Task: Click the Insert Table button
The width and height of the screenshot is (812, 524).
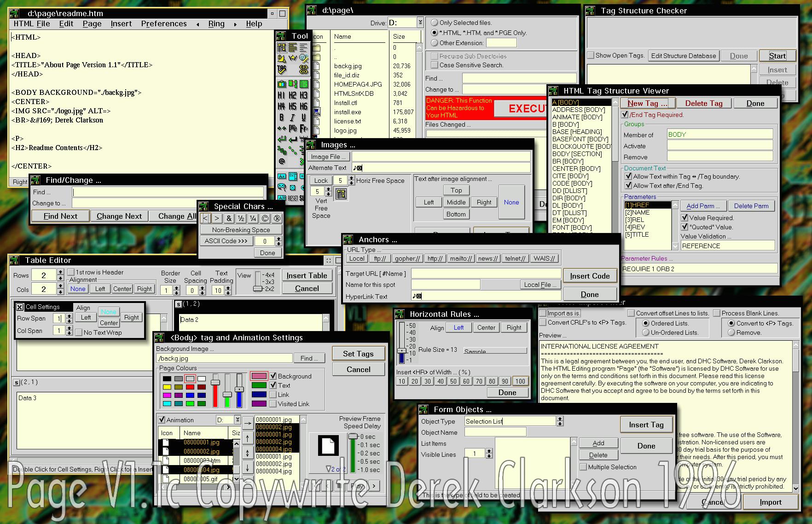Action: (307, 275)
